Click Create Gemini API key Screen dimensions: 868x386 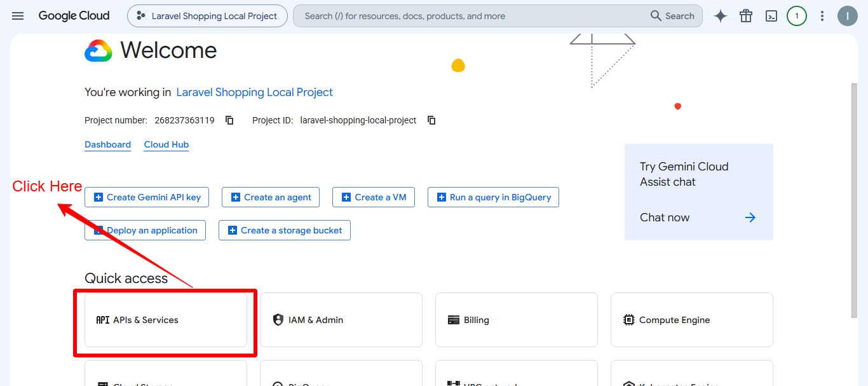tap(147, 197)
